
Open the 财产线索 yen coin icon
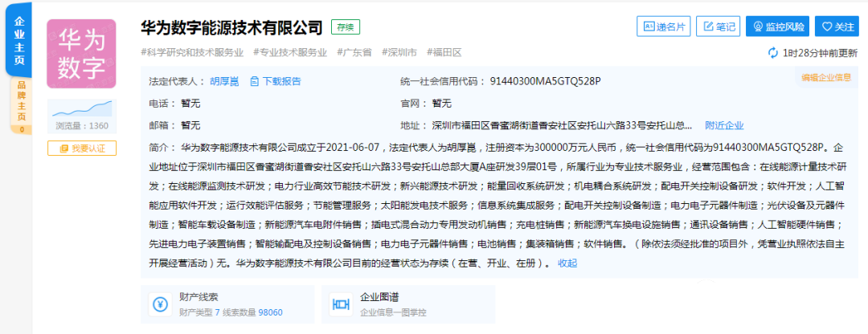[x=160, y=304]
